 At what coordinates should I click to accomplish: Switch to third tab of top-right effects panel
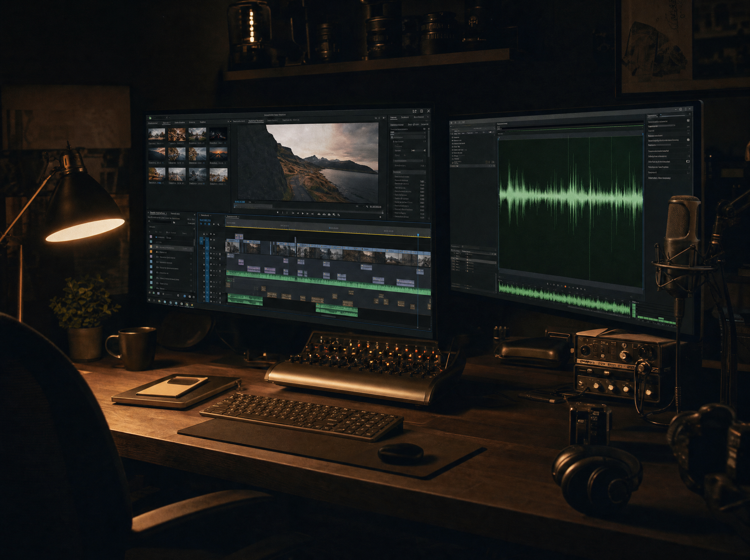419,117
